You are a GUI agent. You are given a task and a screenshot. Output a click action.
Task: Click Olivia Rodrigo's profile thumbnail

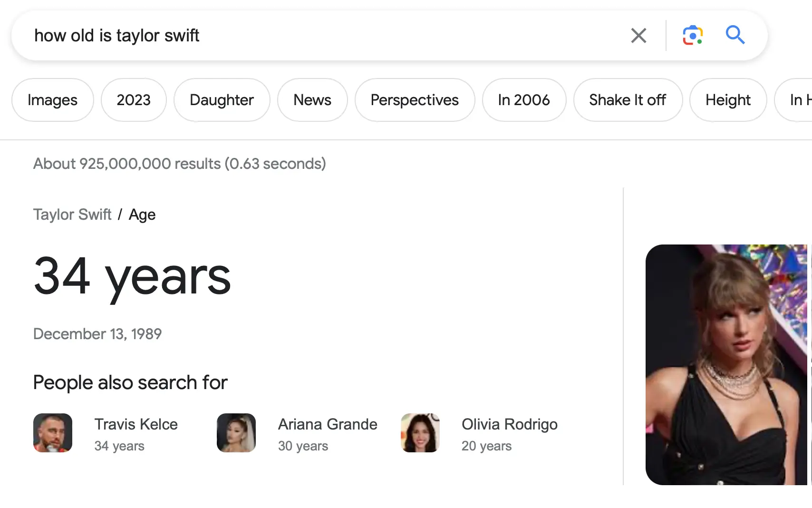420,433
